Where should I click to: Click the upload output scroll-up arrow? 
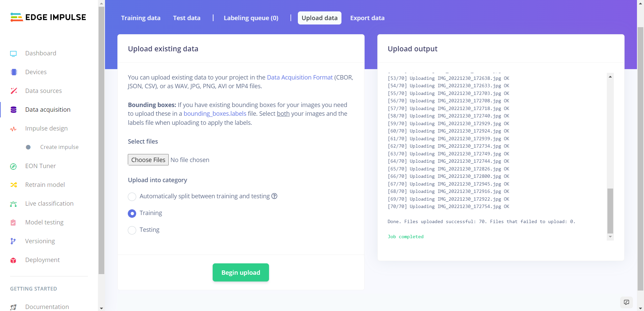610,76
